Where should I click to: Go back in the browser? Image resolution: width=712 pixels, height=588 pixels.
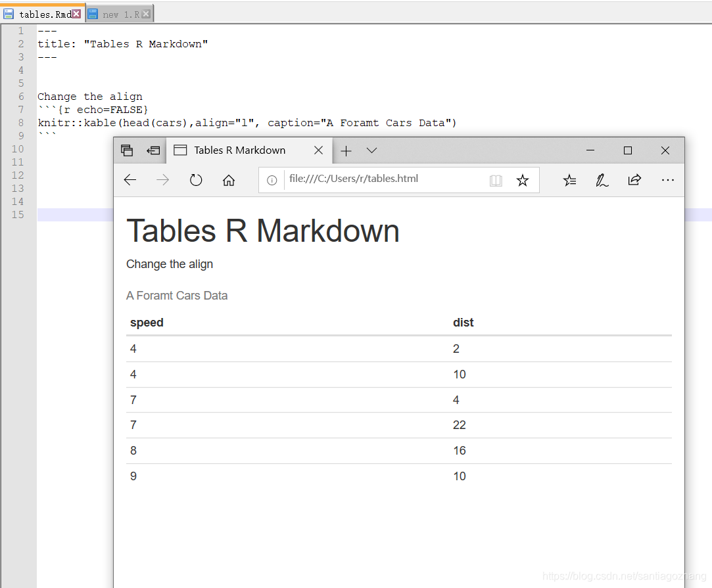click(130, 180)
